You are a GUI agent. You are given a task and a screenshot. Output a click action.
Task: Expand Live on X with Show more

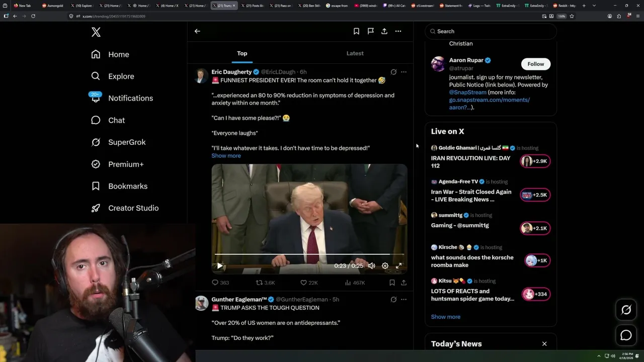click(446, 317)
